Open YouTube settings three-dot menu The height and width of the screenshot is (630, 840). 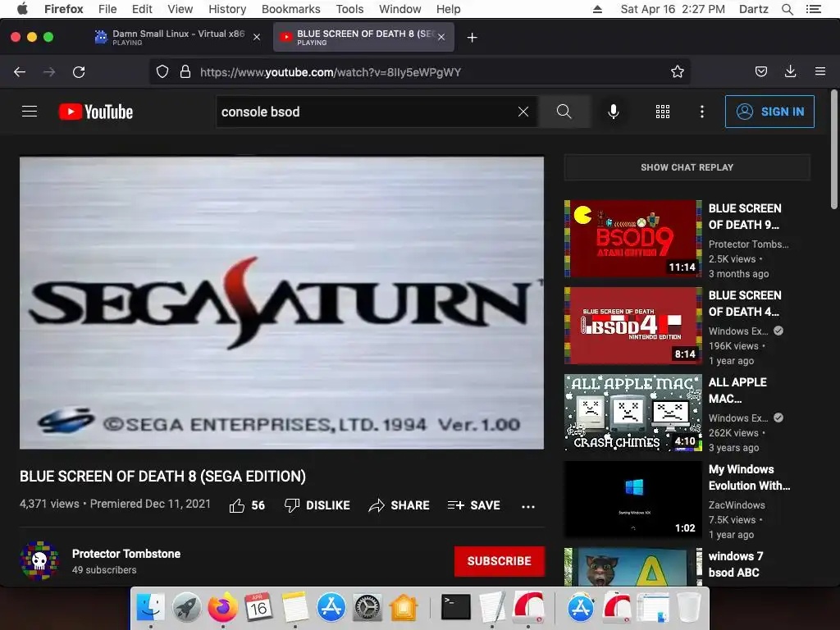(702, 112)
